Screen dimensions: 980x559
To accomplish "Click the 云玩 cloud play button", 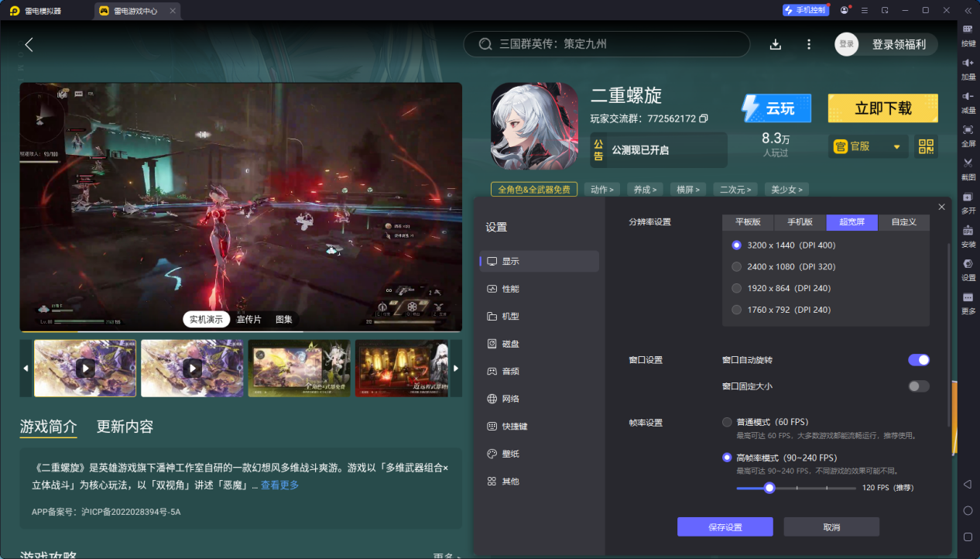I will pos(776,108).
